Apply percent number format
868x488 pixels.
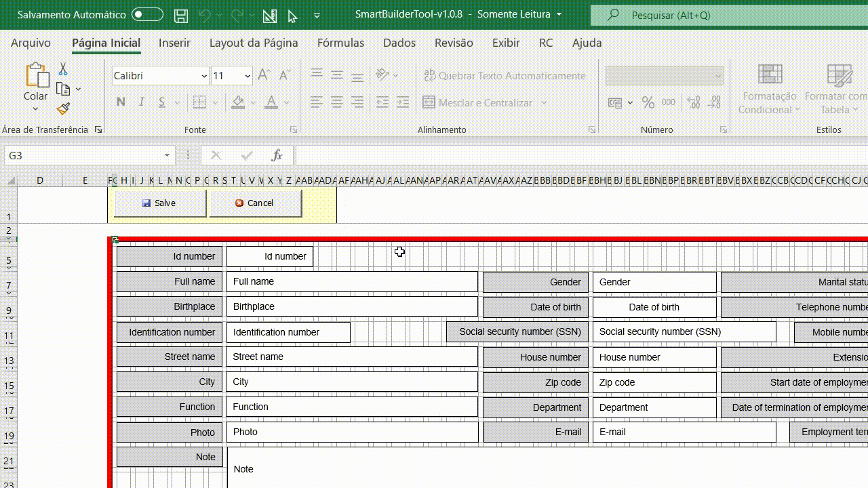click(648, 102)
